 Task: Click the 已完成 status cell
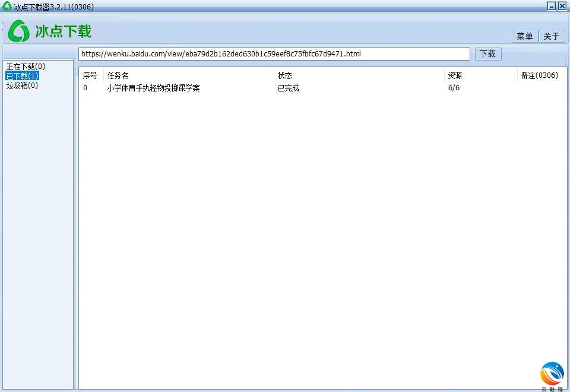(289, 88)
